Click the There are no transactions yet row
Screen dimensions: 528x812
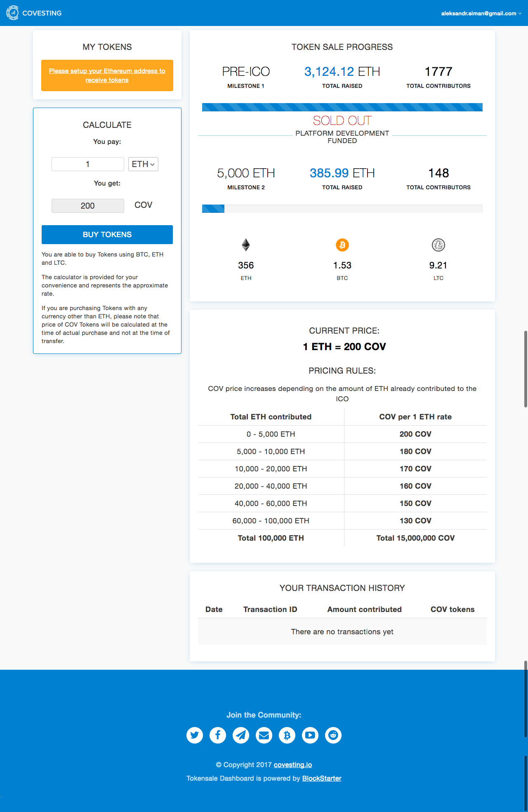[342, 632]
